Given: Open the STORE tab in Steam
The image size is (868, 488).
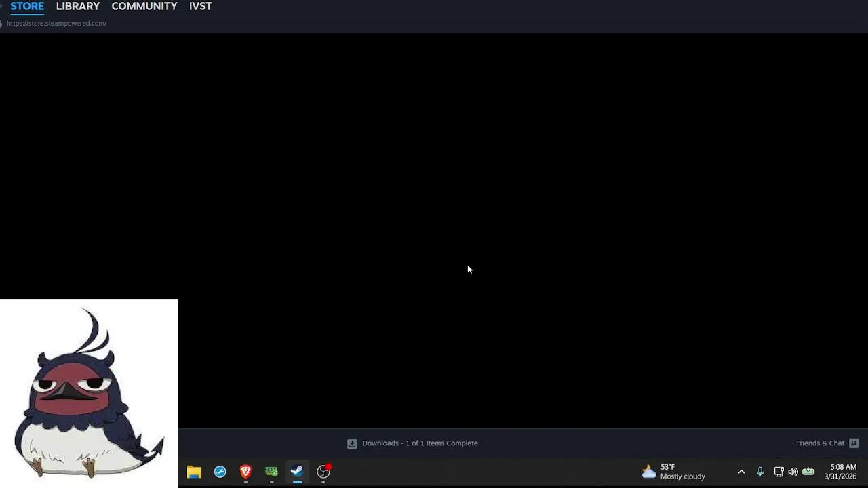Looking at the screenshot, I should pyautogui.click(x=27, y=6).
